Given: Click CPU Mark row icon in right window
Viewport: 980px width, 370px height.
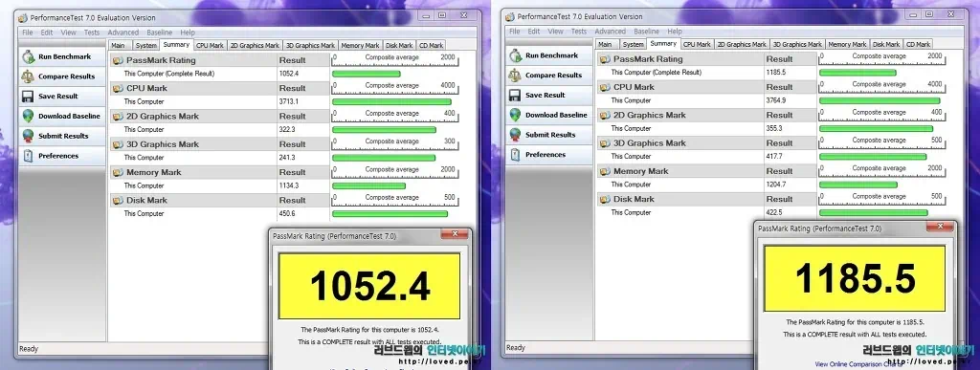Looking at the screenshot, I should click(605, 87).
